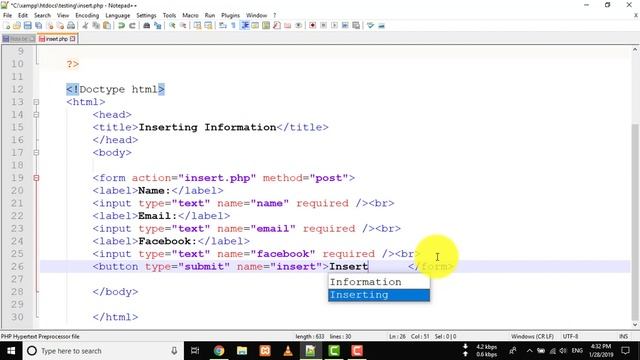Click the Save All toolbar icon
Viewport: 640px width, 360px height.
pos(38,25)
